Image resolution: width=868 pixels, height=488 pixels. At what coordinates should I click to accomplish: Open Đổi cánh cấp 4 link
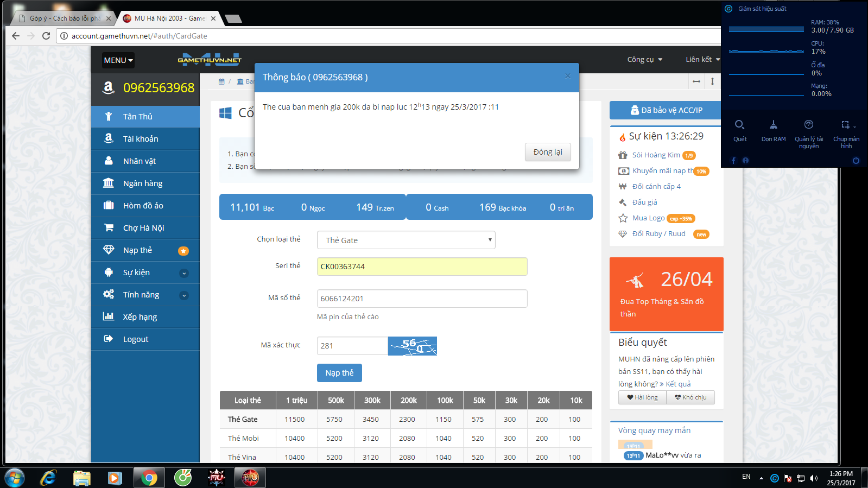click(x=656, y=187)
